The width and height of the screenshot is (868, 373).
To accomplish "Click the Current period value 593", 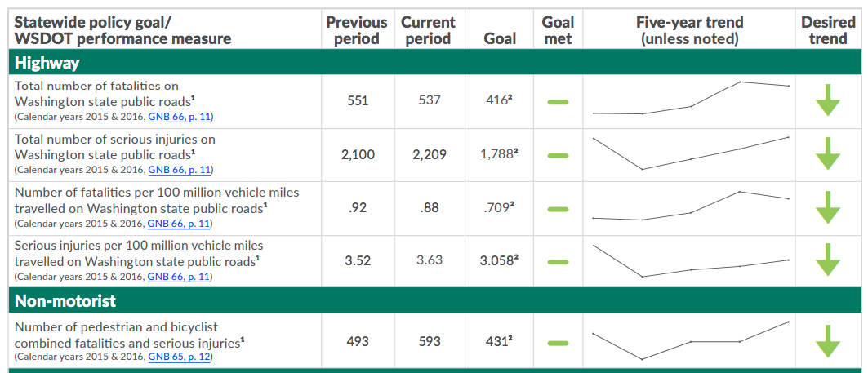I will click(430, 341).
